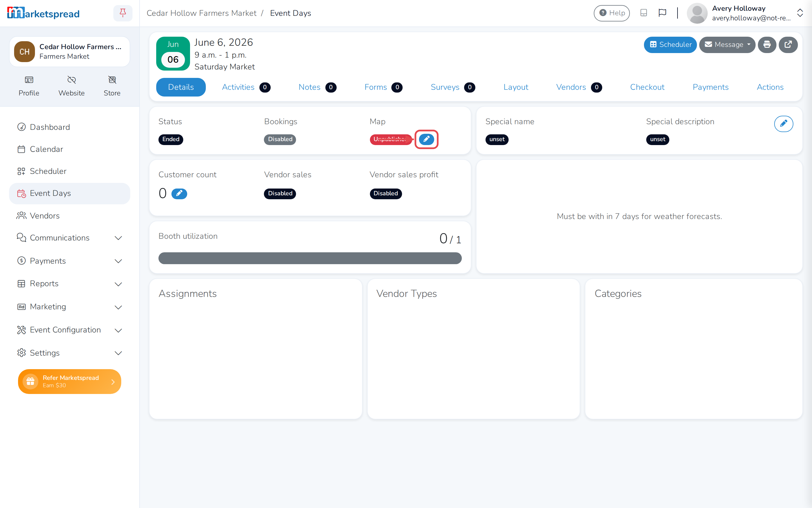This screenshot has width=812, height=508.
Task: Switch to the Forms tab
Action: pyautogui.click(x=383, y=87)
